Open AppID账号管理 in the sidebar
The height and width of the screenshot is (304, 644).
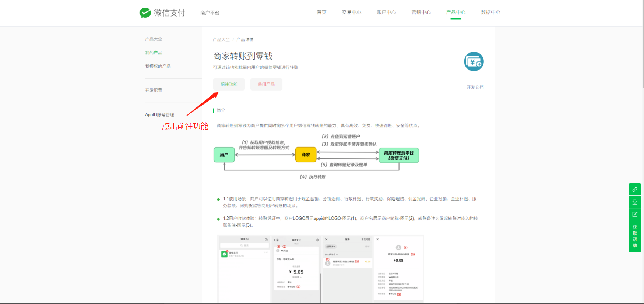click(x=159, y=115)
